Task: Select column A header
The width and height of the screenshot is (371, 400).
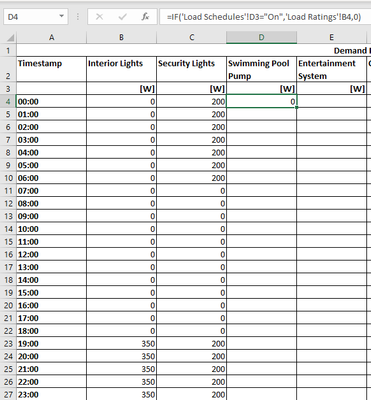Action: tap(51, 37)
